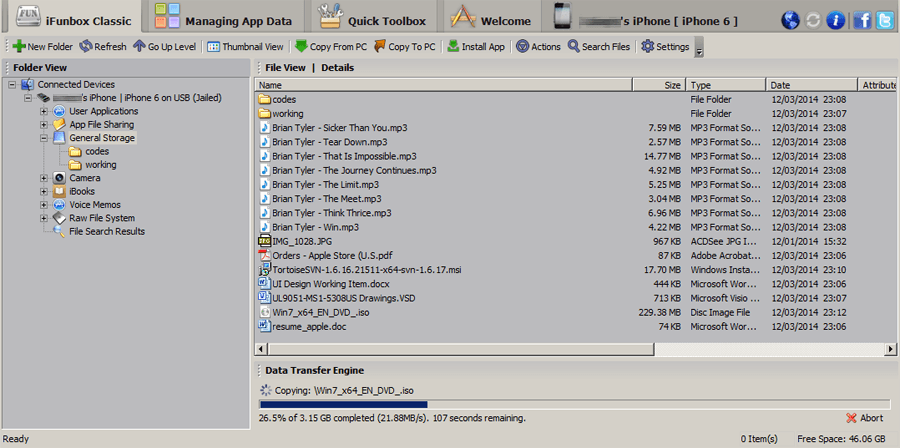The image size is (900, 448).
Task: Click the scrollbar right arrow
Action: (891, 349)
